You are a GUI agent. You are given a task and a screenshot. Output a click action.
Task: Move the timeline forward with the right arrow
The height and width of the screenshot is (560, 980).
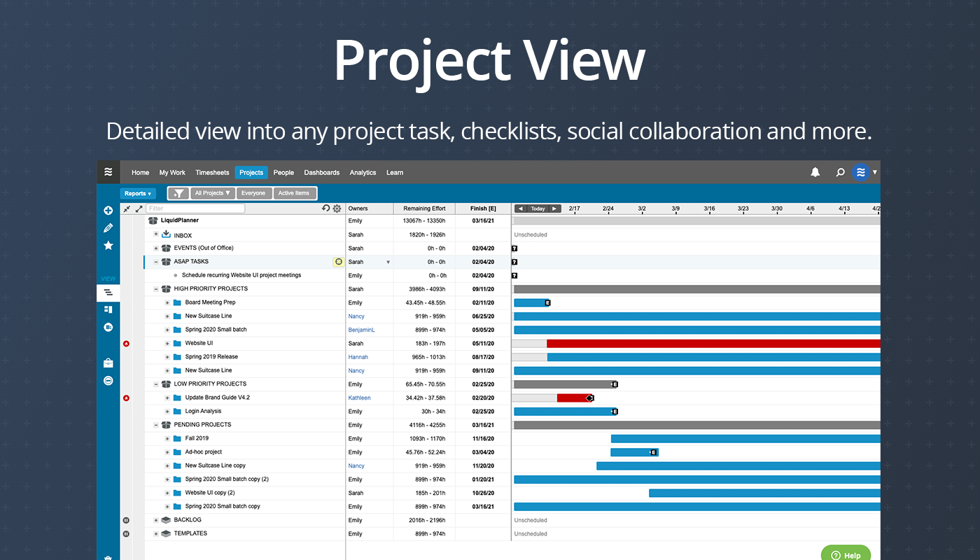554,209
